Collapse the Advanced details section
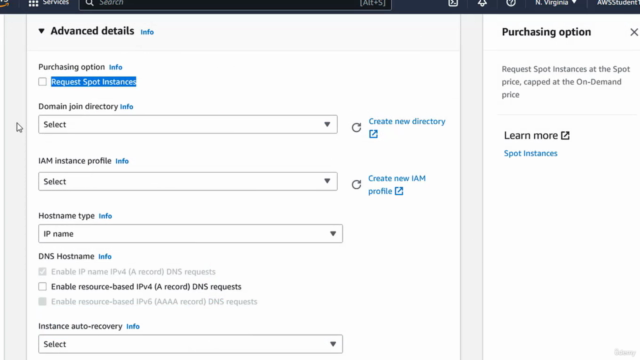This screenshot has width=640, height=360. 41,31
